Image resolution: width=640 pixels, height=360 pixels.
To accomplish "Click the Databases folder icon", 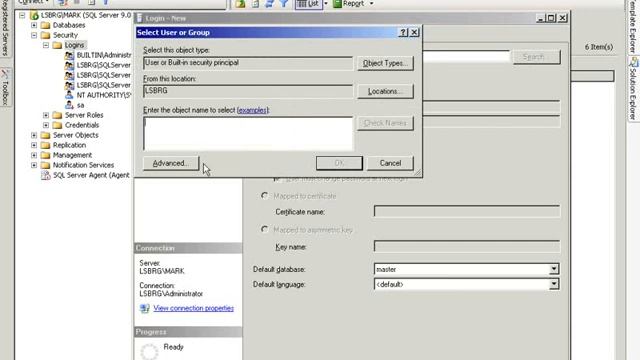I will tap(46, 25).
